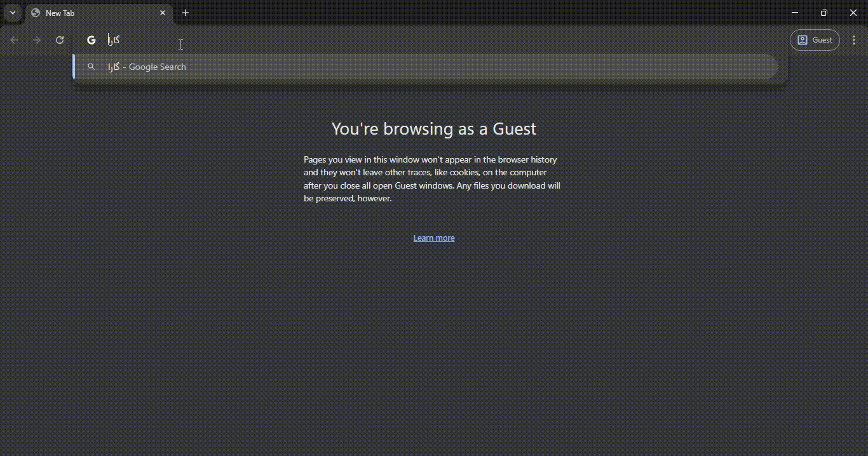Go back using the back arrow
The image size is (868, 456).
[x=14, y=40]
